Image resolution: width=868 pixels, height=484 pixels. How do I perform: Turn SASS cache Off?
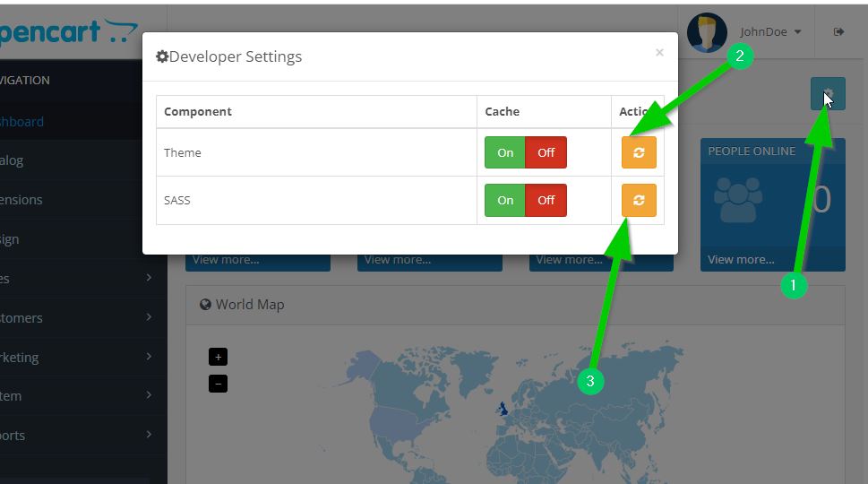tap(546, 201)
